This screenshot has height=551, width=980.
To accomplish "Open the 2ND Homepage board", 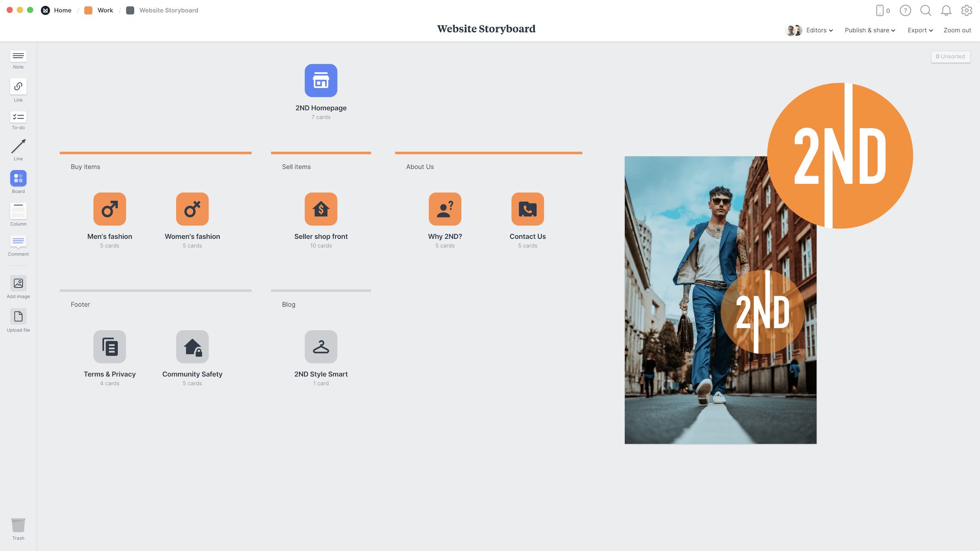I will click(x=321, y=81).
